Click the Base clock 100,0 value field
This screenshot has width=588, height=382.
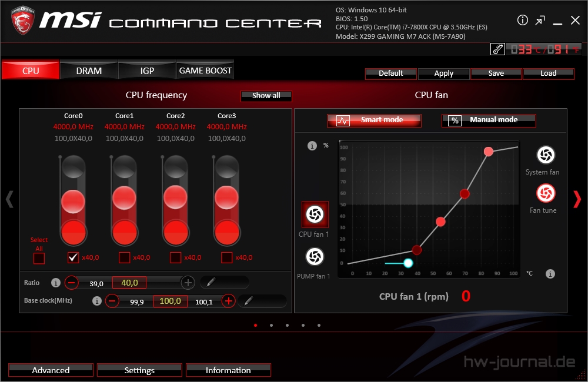coord(171,301)
